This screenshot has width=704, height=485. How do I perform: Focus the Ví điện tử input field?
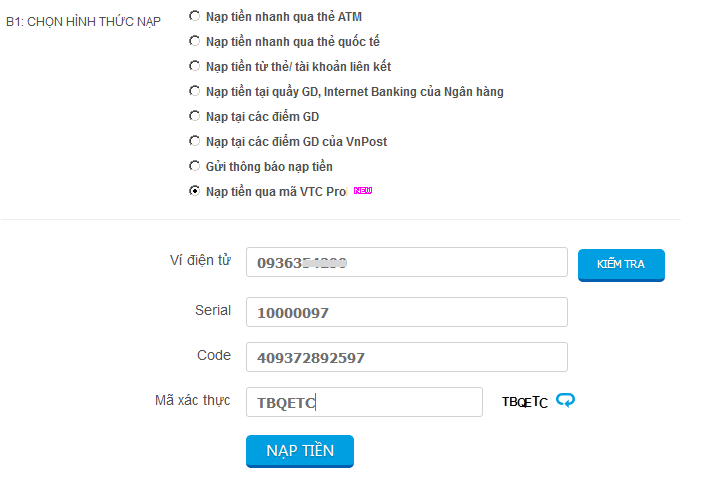tap(407, 262)
